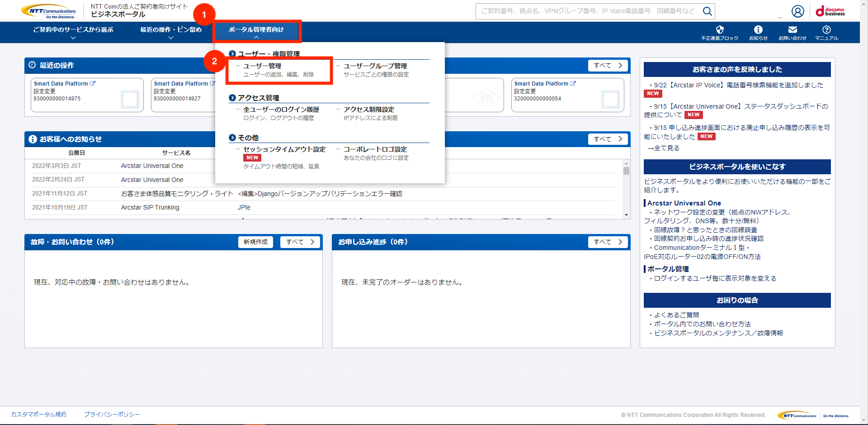Open お問い合わせ using the envelope icon
868x425 pixels.
tap(792, 32)
